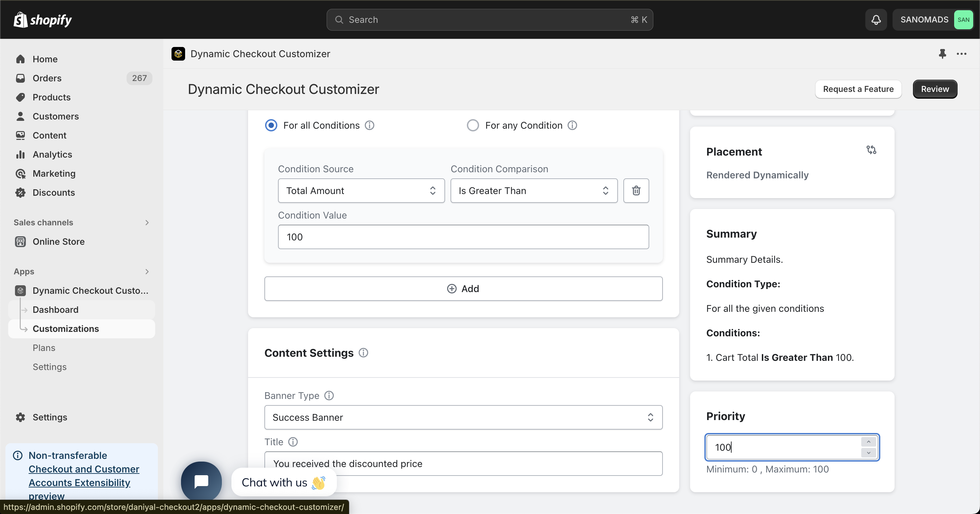Click the Shopify logo
The height and width of the screenshot is (514, 980).
pos(43,19)
